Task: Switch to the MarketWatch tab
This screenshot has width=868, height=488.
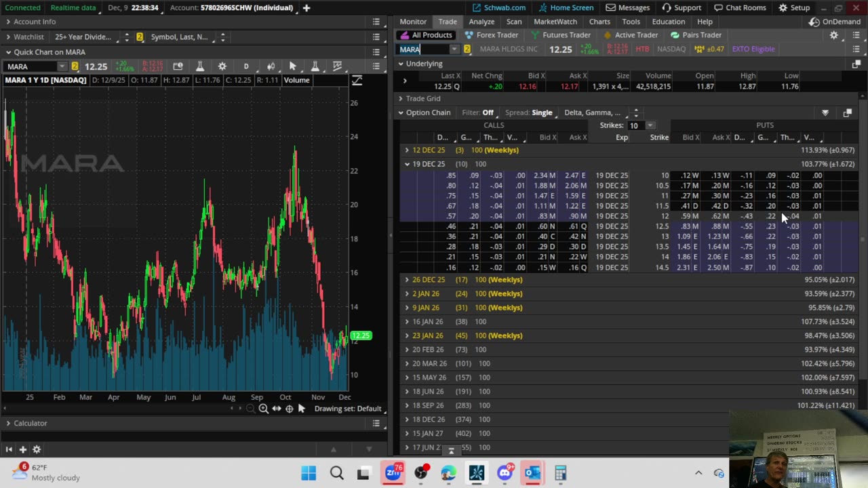Action: point(555,22)
